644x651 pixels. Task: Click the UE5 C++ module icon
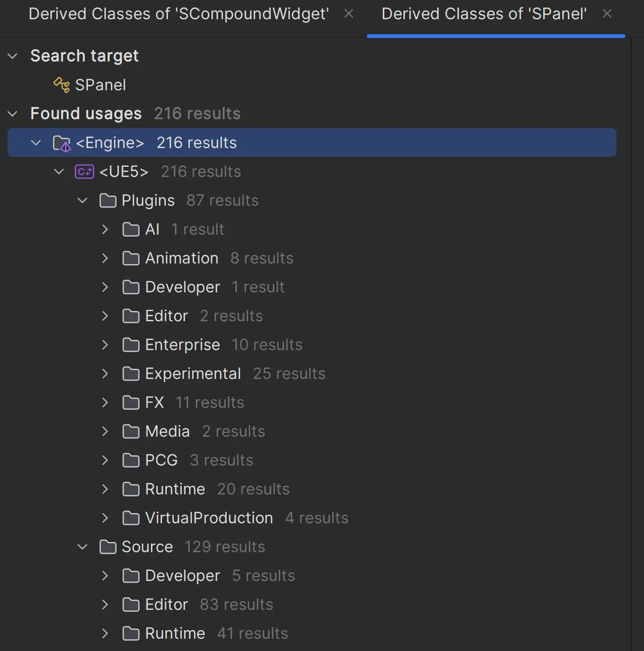[x=84, y=171]
